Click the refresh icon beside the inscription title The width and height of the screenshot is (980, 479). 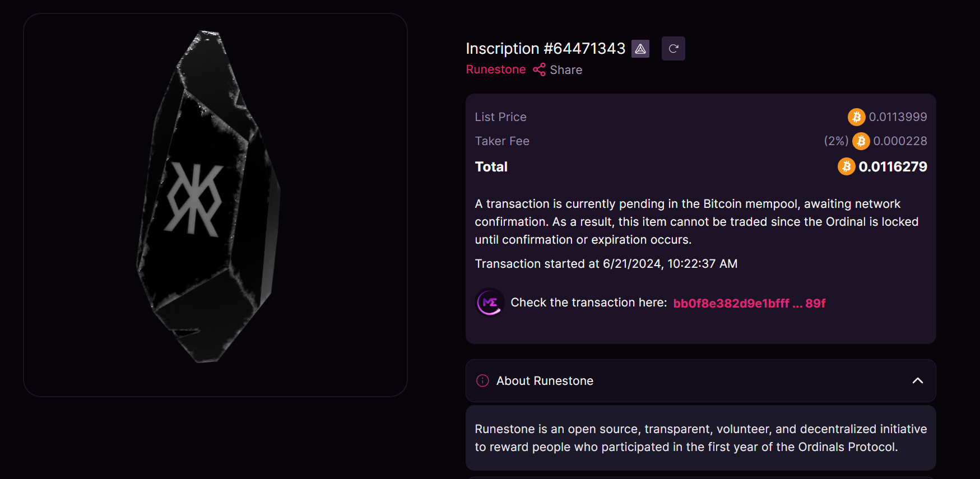[x=673, y=49]
